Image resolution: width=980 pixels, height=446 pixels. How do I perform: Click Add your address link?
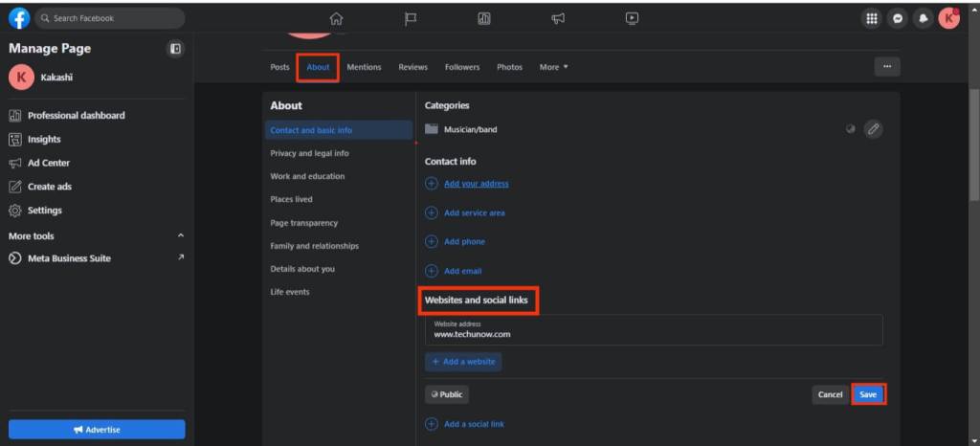477,184
